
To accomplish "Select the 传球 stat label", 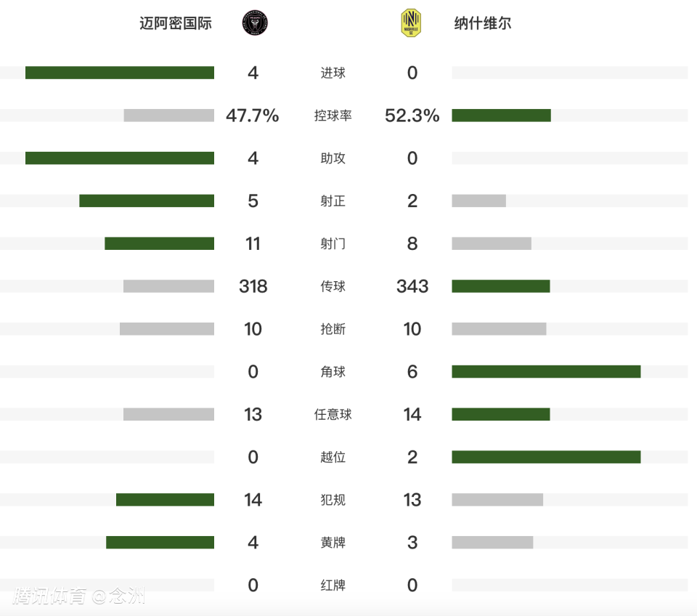I will (333, 286).
